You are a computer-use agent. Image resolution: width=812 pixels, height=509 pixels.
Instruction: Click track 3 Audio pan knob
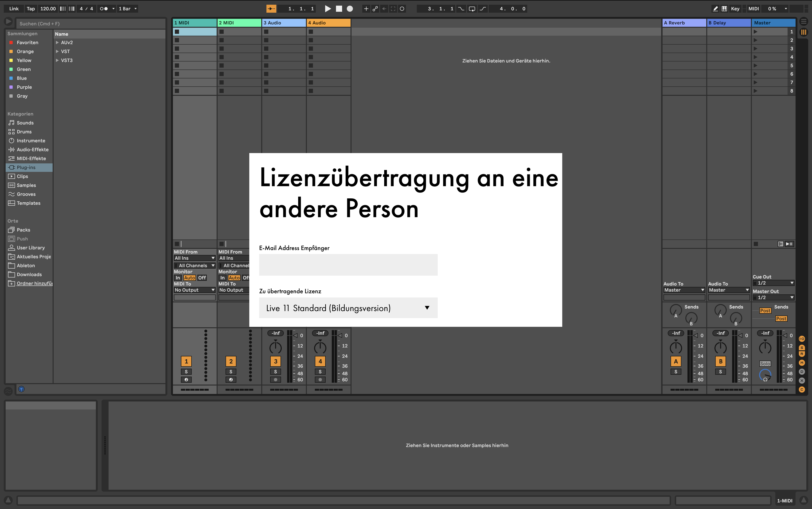276,347
